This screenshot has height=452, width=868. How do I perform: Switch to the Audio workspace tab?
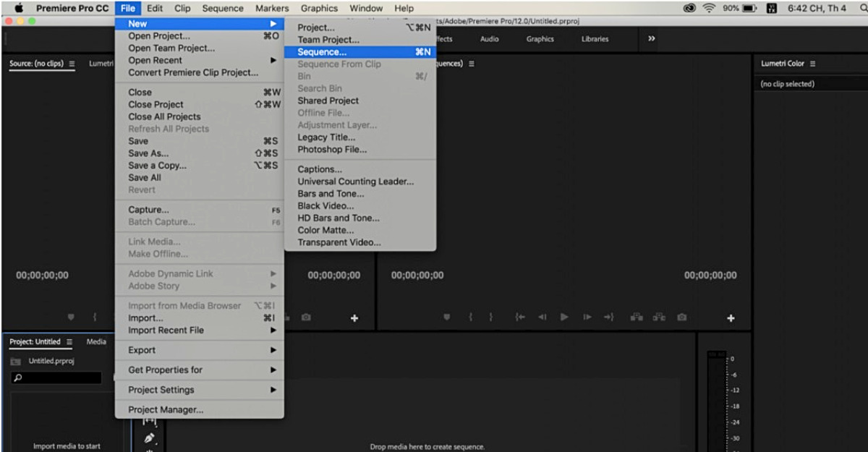(x=489, y=39)
